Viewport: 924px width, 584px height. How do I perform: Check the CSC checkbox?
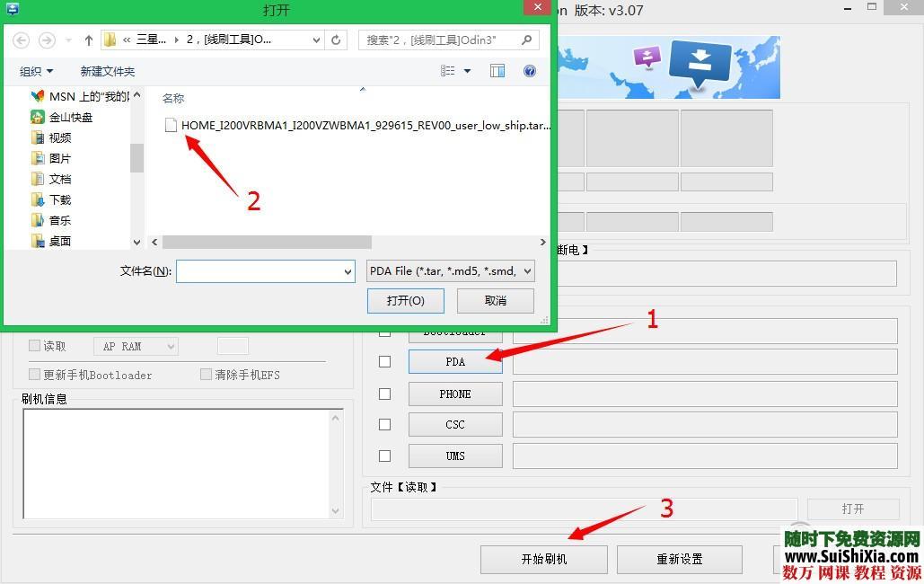point(385,424)
